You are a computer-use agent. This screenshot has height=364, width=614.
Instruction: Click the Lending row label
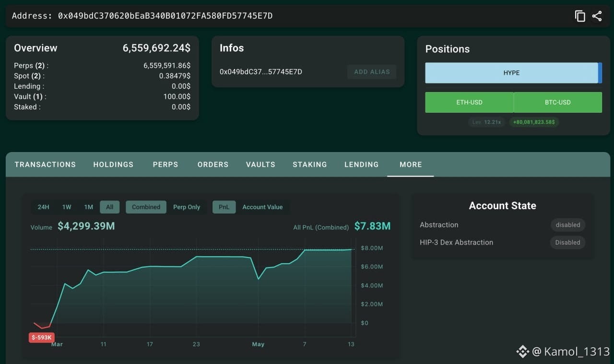pyautogui.click(x=29, y=86)
